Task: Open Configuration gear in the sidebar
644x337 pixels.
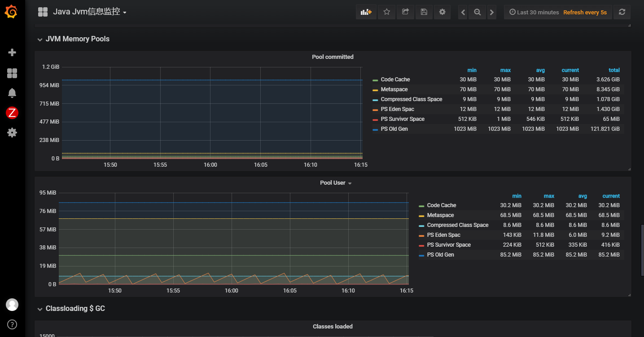Action: pyautogui.click(x=12, y=133)
